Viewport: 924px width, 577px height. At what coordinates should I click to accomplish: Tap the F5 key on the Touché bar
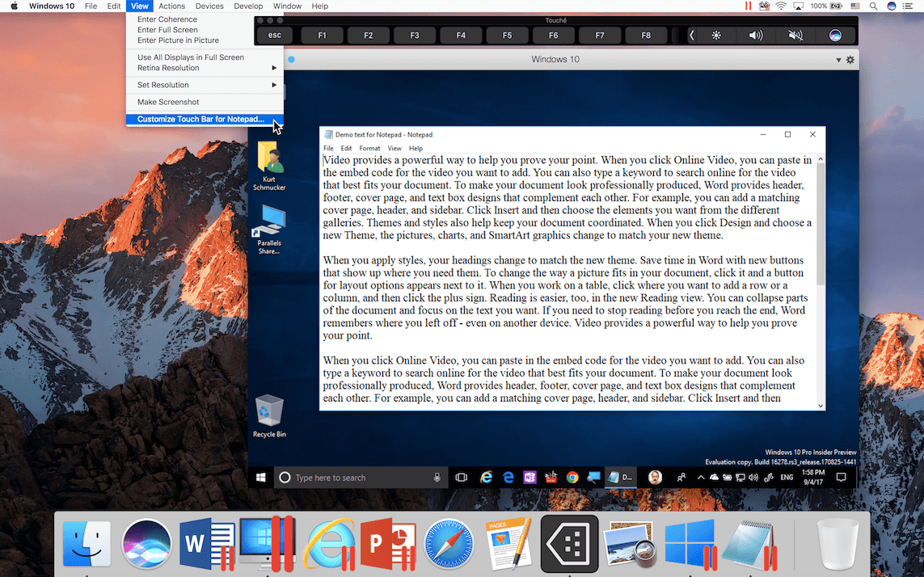[x=507, y=36]
